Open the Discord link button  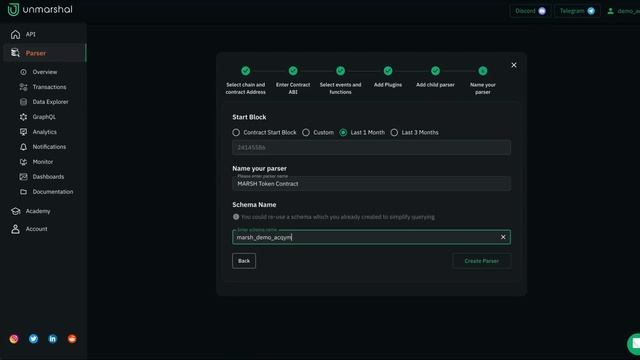531,11
